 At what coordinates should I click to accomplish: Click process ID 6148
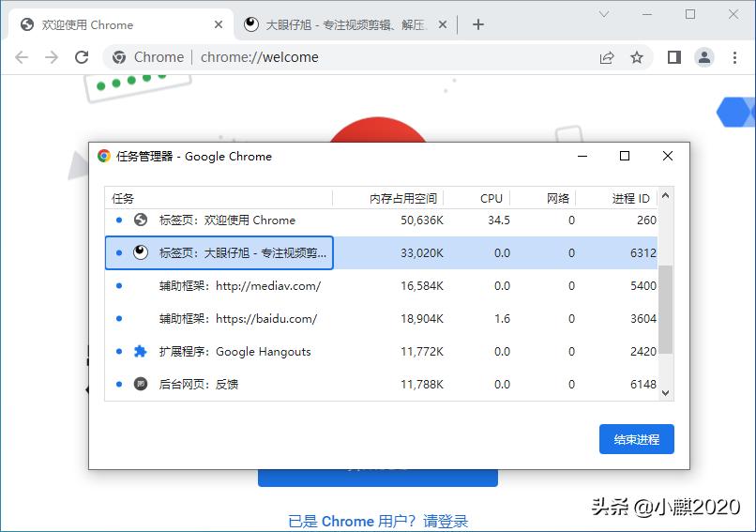pos(643,385)
